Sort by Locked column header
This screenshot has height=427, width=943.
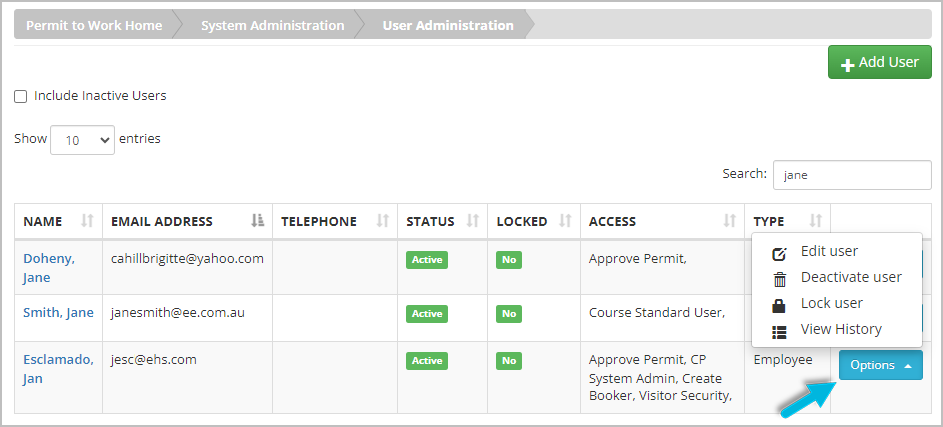(521, 221)
